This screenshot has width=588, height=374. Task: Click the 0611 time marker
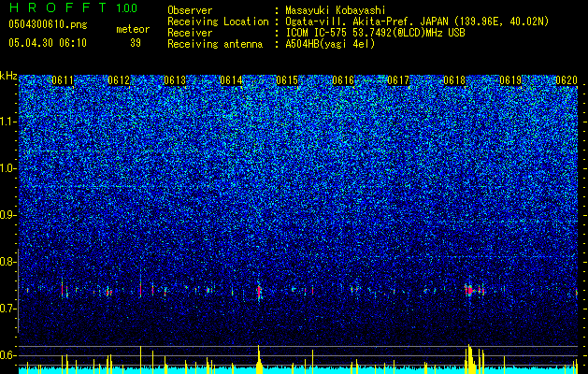pyautogui.click(x=63, y=80)
